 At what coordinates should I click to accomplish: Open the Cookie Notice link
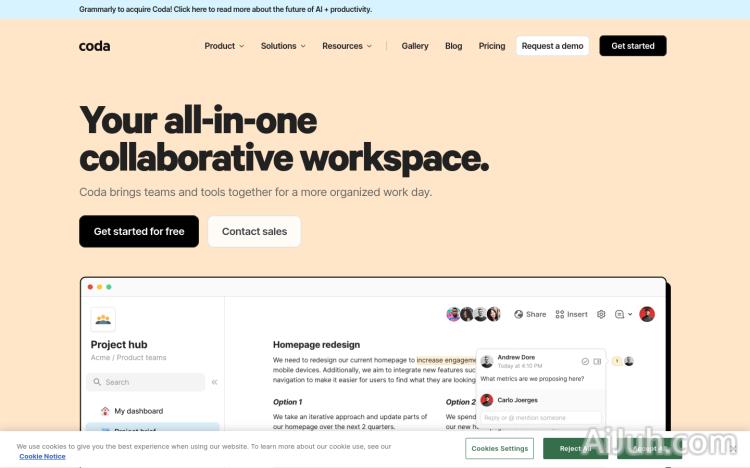(42, 457)
